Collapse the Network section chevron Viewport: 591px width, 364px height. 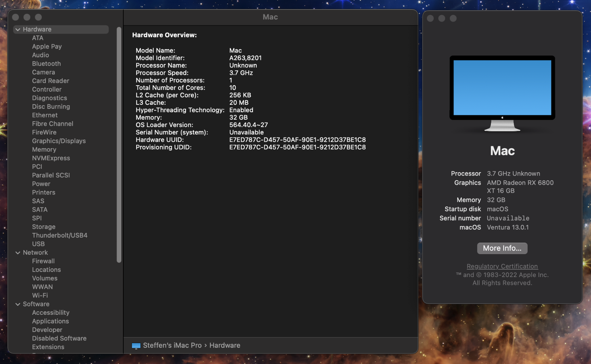(x=18, y=253)
